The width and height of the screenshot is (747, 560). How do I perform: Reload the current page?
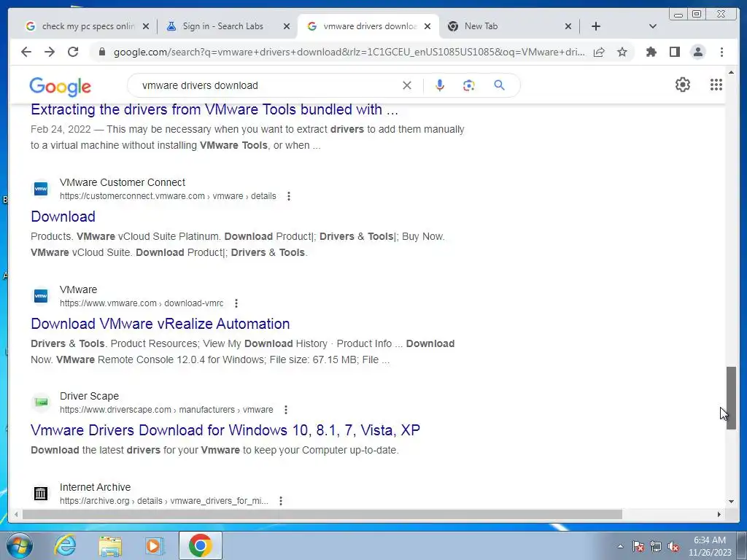(x=73, y=52)
